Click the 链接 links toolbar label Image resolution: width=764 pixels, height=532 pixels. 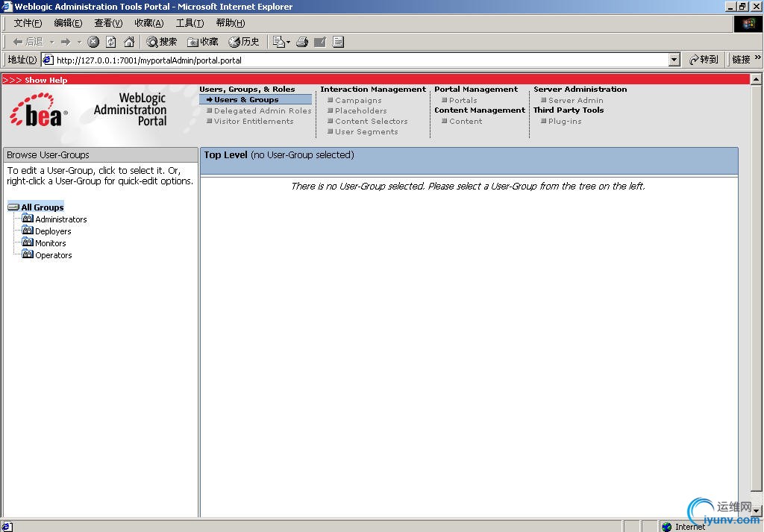741,60
